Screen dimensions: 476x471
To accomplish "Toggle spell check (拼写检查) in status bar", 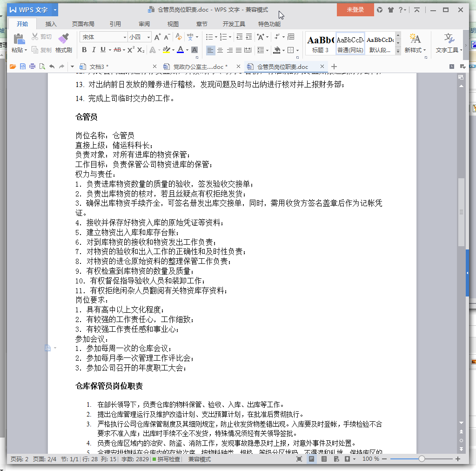I will (x=167, y=459).
